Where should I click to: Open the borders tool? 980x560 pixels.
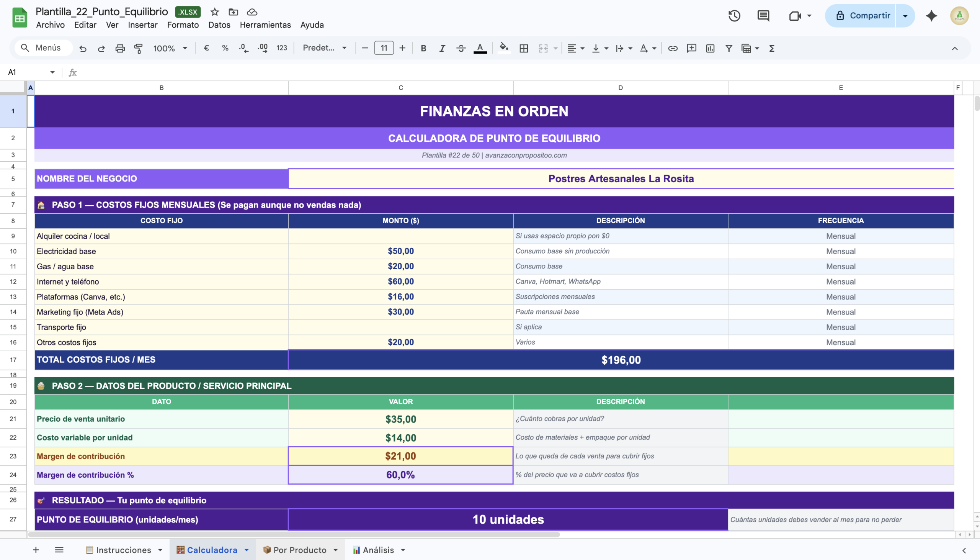tap(523, 49)
